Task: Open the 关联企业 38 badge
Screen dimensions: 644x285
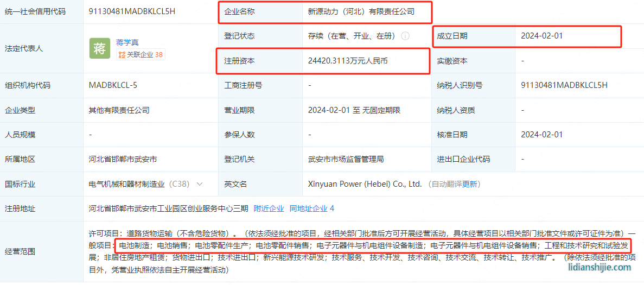Action: coord(141,55)
